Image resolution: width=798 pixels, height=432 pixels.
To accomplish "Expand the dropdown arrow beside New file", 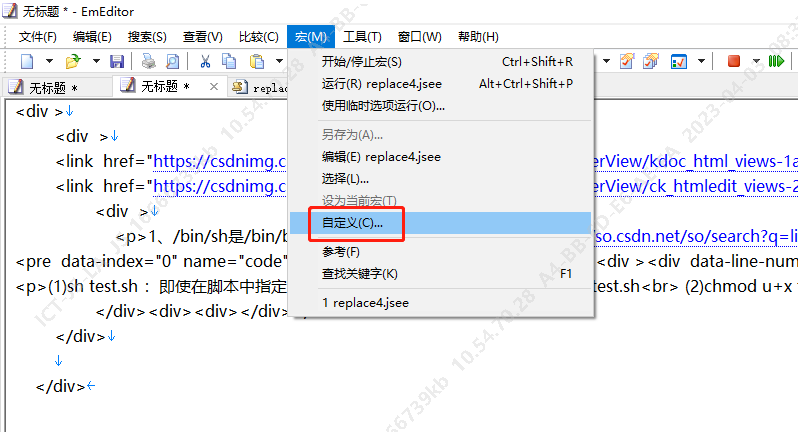I will click(48, 62).
